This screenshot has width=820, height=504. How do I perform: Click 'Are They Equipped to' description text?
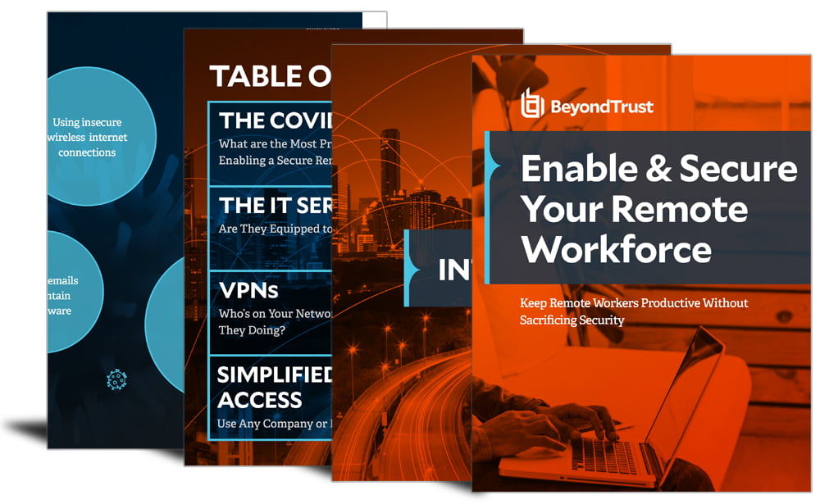pos(276,229)
